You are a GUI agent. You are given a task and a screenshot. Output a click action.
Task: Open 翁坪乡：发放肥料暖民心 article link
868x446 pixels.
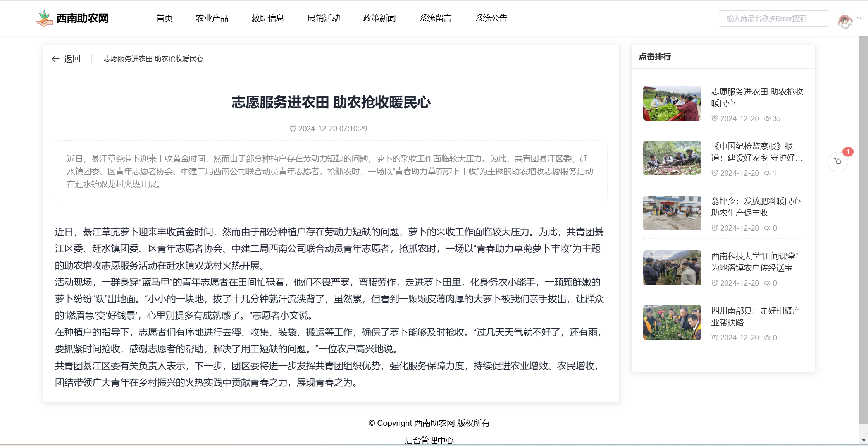756,207
